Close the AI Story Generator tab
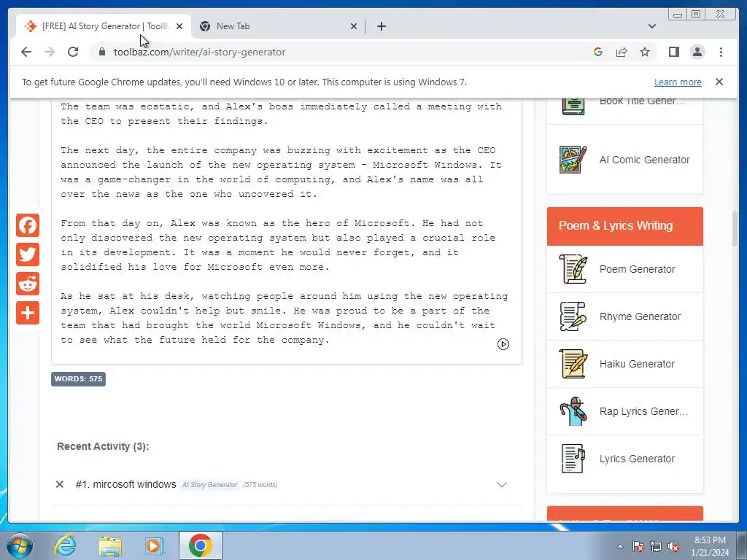The width and height of the screenshot is (747, 560). (x=179, y=26)
